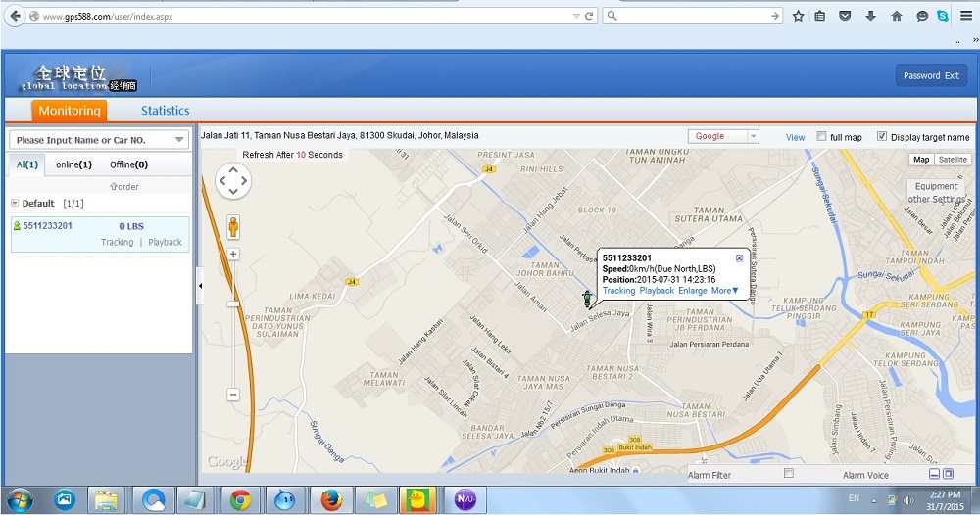This screenshot has height=515, width=980.
Task: Bookmark this page with star icon
Action: (x=798, y=17)
